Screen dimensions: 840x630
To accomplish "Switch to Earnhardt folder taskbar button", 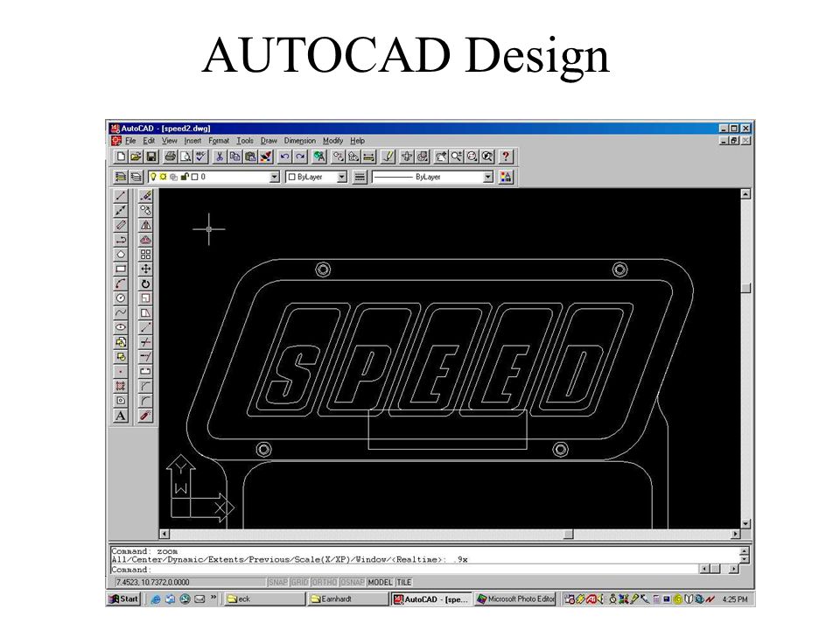I will [x=348, y=598].
